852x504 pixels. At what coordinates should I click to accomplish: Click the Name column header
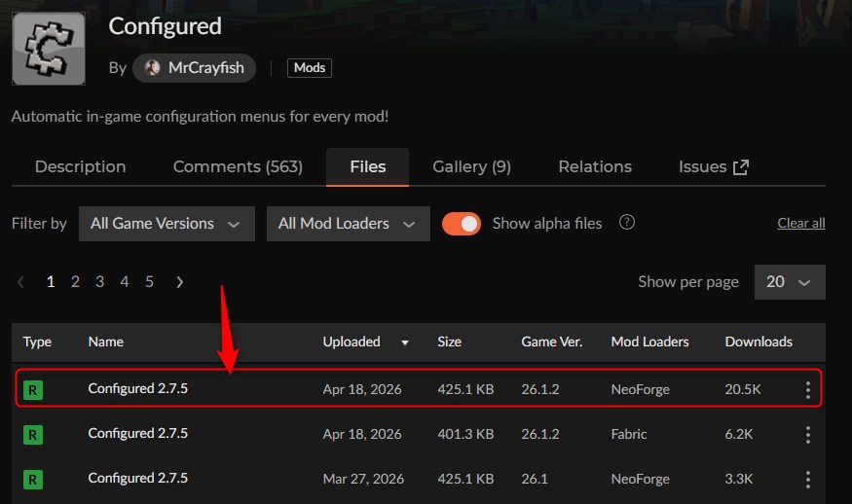[106, 342]
